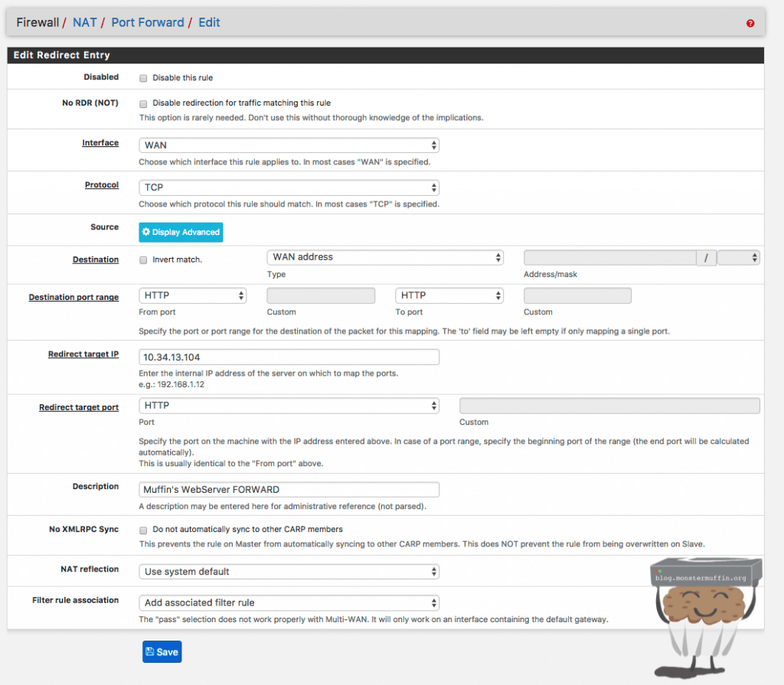Open the Filter rule association dropdown
This screenshot has width=784, height=685.
(x=289, y=603)
